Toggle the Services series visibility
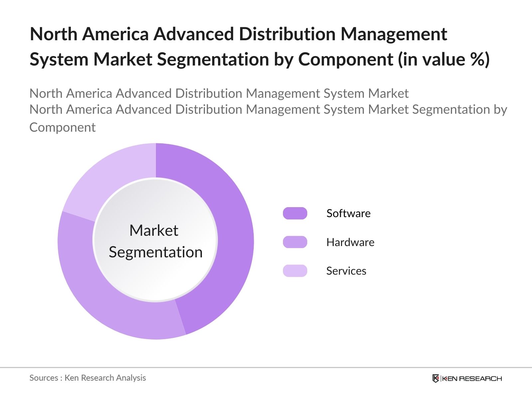The image size is (532, 399). [346, 271]
